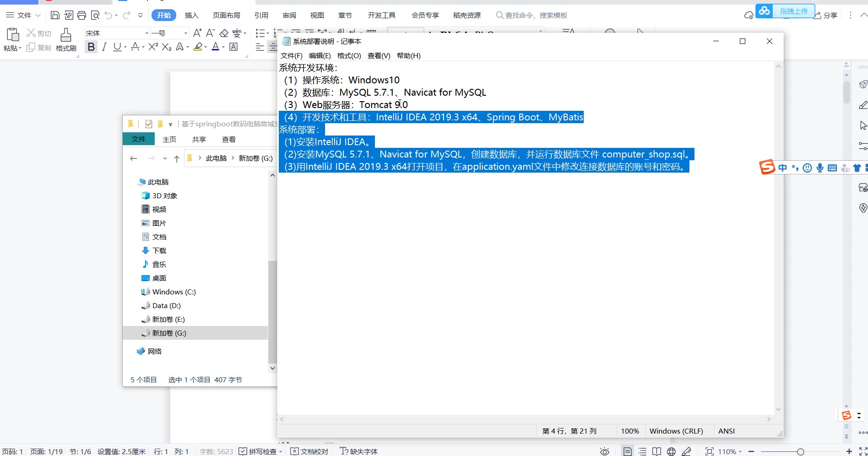Click the export-to-PDF icon in WPS quick toolbar
Viewport: 868px width, 456px height.
[68, 15]
